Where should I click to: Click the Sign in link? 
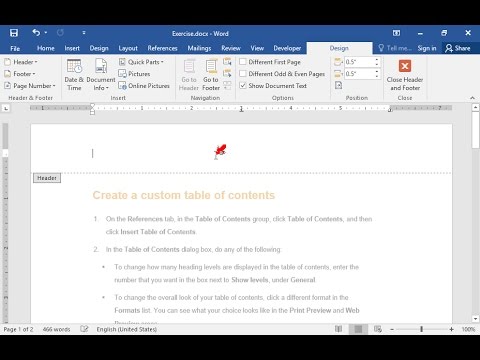click(427, 48)
